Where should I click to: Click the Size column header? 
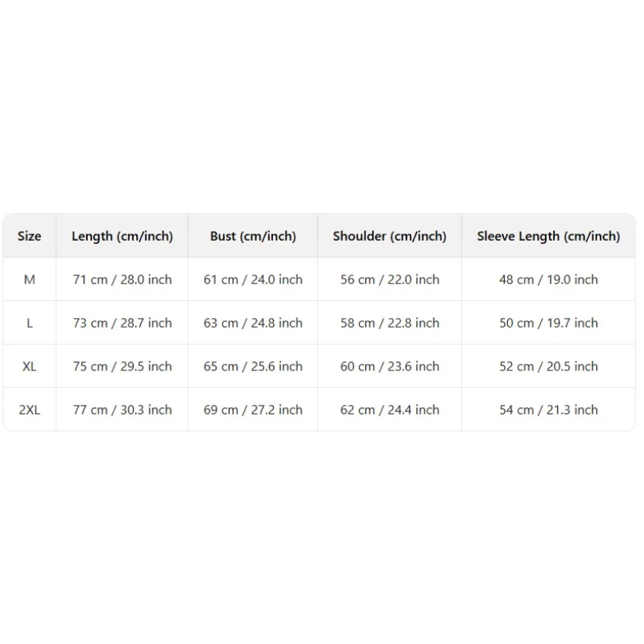[x=29, y=236]
